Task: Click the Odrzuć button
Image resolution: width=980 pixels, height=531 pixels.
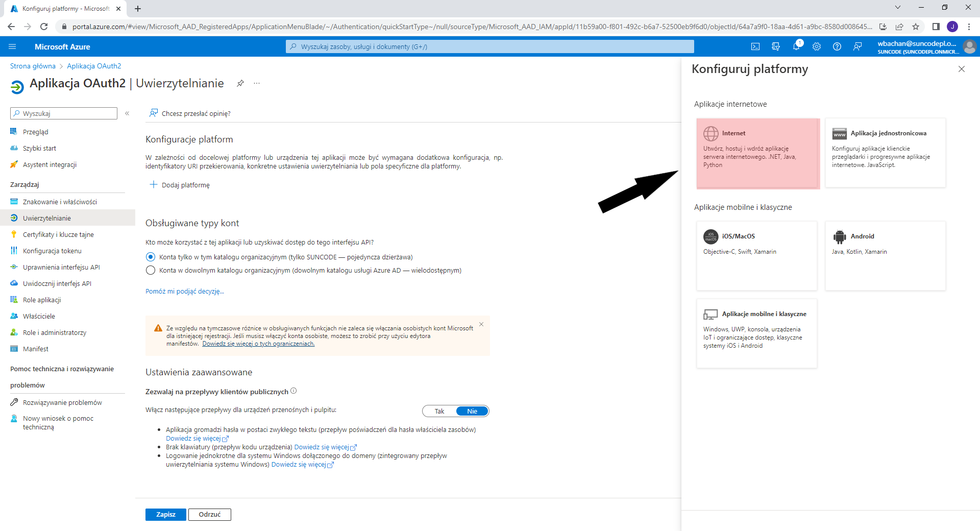Action: 210,514
